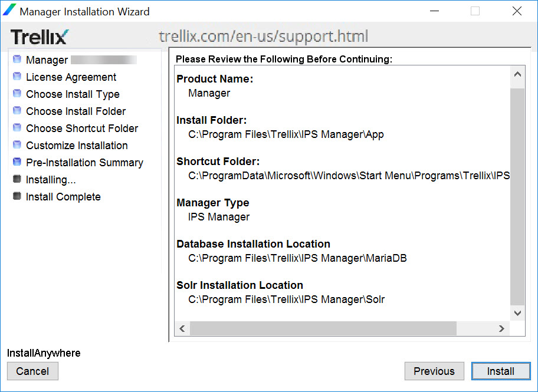Click the left arrow of horizontal scrollbar
The width and height of the screenshot is (538, 392).
click(x=182, y=328)
